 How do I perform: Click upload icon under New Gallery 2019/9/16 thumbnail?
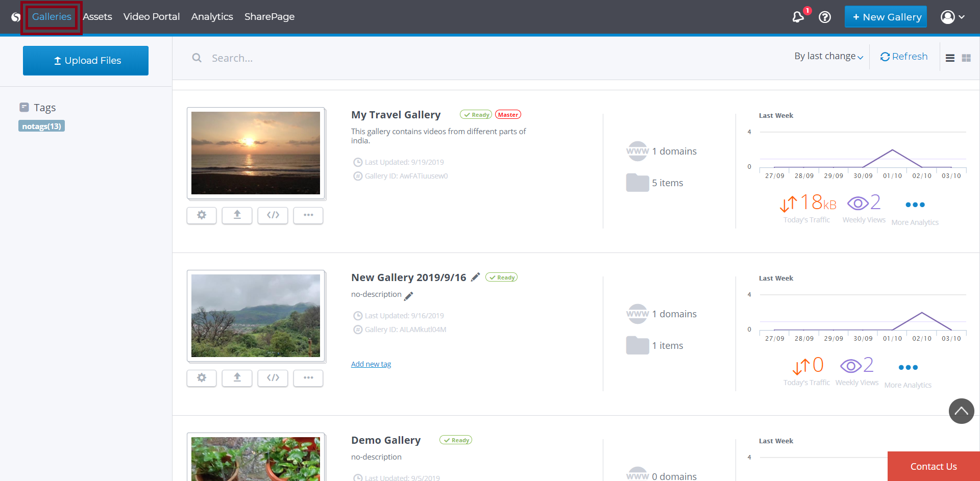237,378
